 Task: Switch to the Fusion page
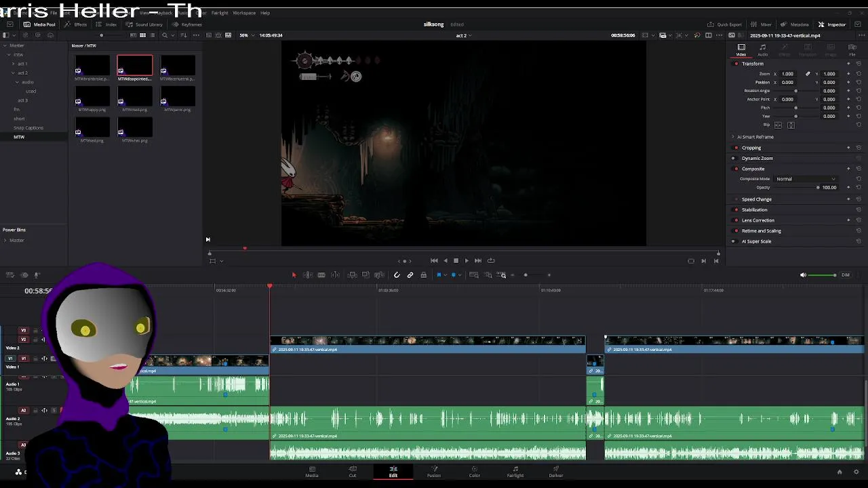pos(434,472)
